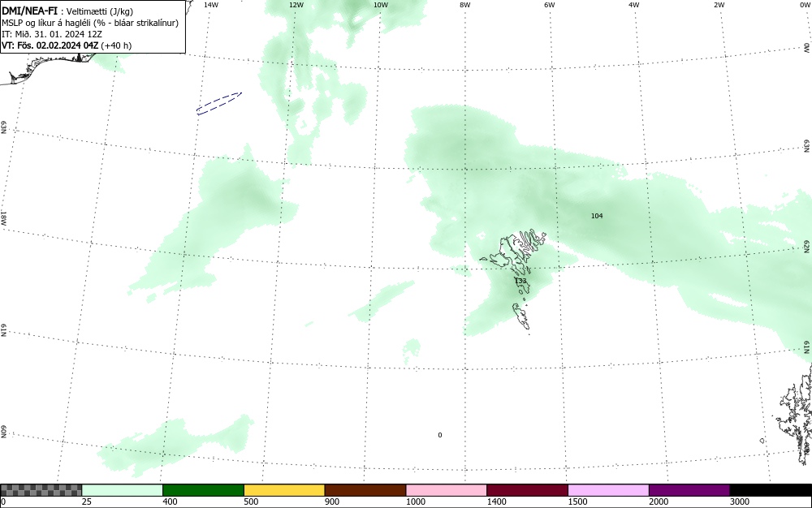
Task: Click the '12W' longitude label
Action: pos(296,5)
